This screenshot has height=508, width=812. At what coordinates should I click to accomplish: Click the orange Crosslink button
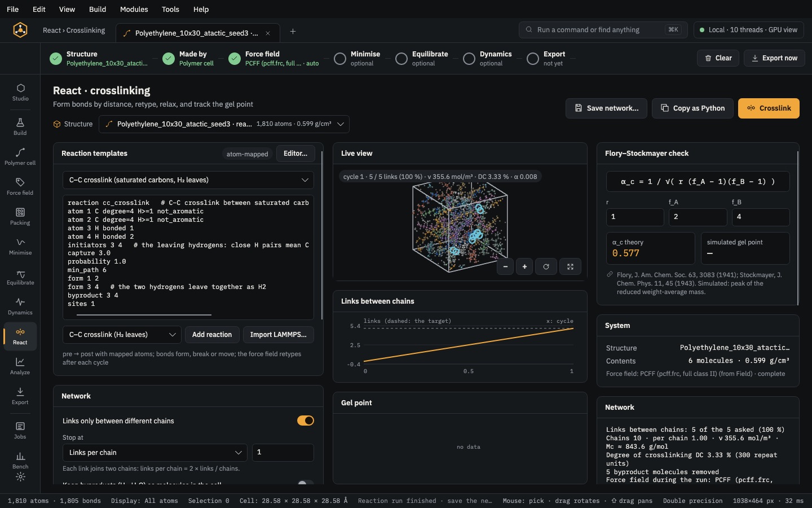pos(769,108)
